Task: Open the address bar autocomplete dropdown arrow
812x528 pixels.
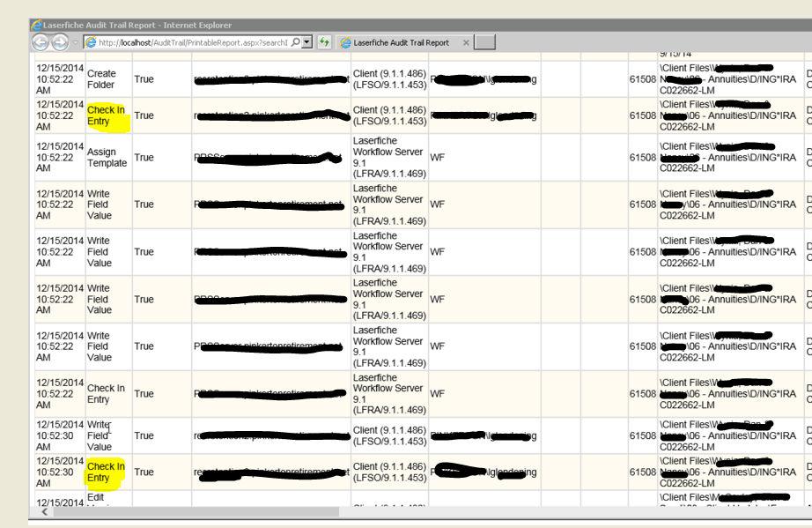Action: [x=307, y=42]
